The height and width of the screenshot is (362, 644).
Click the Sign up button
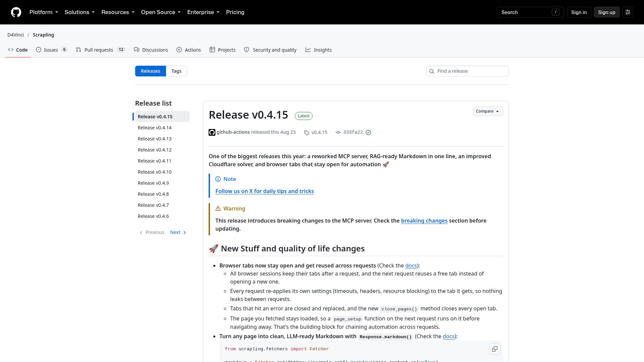(606, 12)
